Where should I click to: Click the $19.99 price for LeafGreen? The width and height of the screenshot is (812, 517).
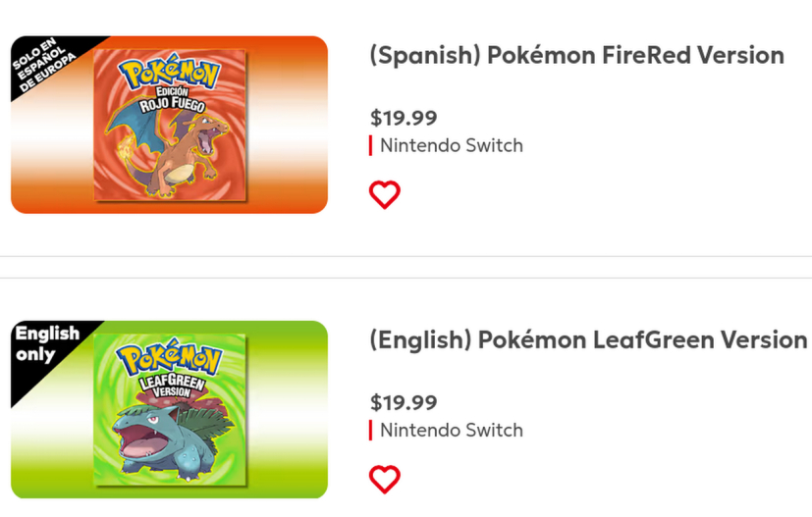click(404, 402)
